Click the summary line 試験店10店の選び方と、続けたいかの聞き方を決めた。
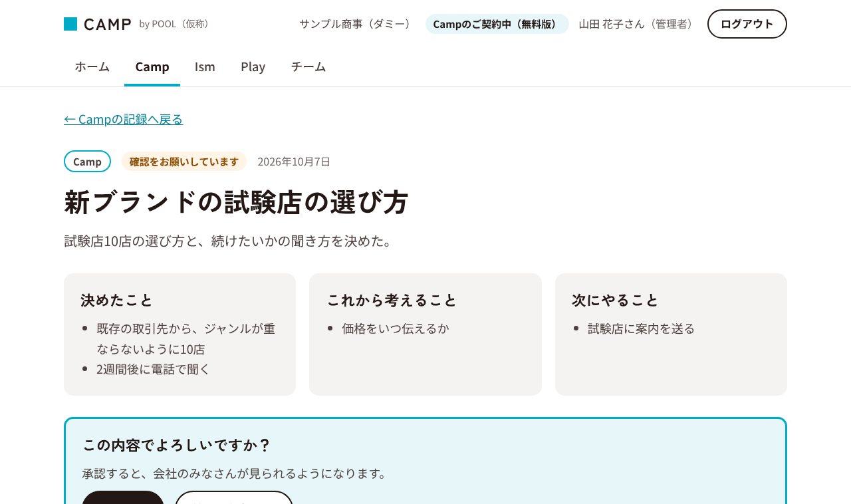This screenshot has height=504, width=851. 231,241
